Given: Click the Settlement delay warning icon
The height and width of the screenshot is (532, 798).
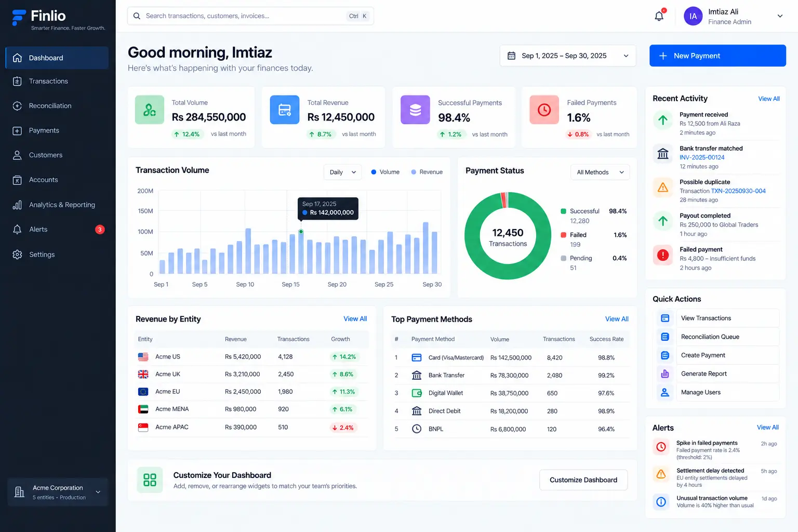Looking at the screenshot, I should pos(661,474).
